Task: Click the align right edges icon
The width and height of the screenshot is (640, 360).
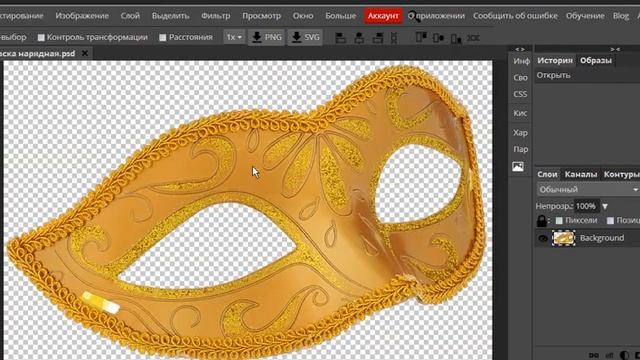Action: [x=378, y=38]
